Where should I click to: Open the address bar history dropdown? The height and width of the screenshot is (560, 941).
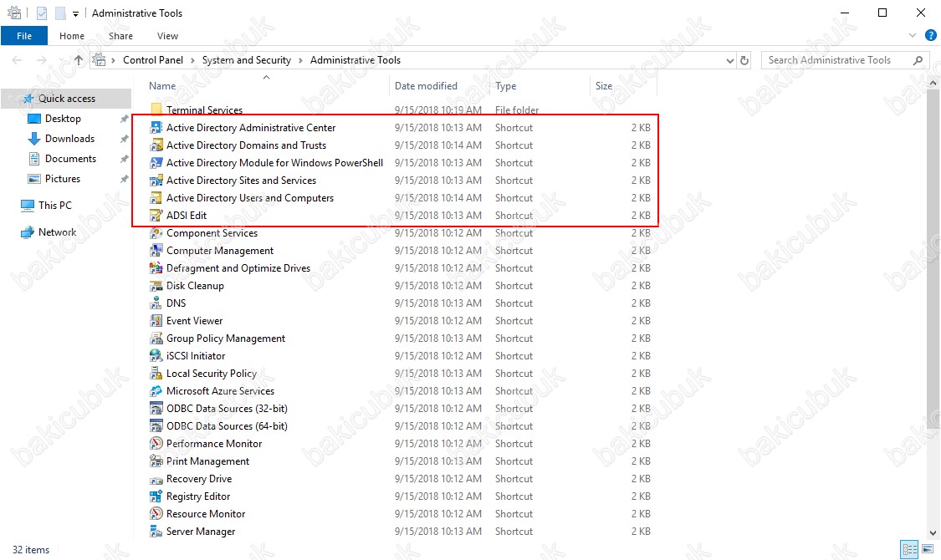tap(730, 60)
